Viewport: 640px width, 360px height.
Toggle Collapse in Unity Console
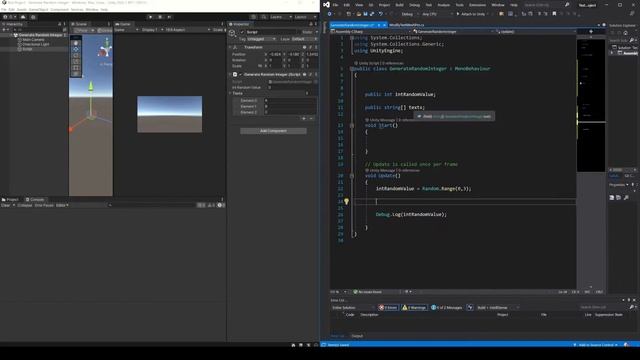click(x=24, y=205)
